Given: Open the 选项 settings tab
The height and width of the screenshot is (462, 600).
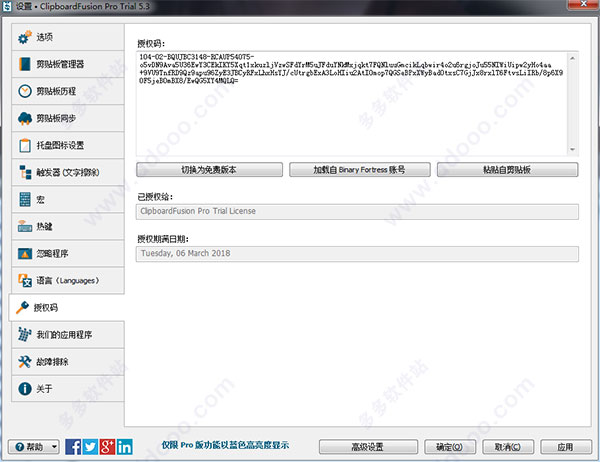Looking at the screenshot, I should click(68, 37).
